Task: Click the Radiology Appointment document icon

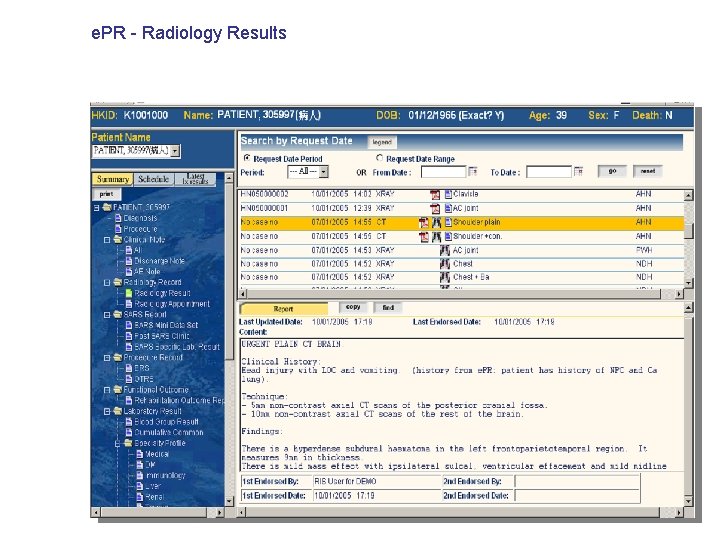Action: tap(129, 304)
